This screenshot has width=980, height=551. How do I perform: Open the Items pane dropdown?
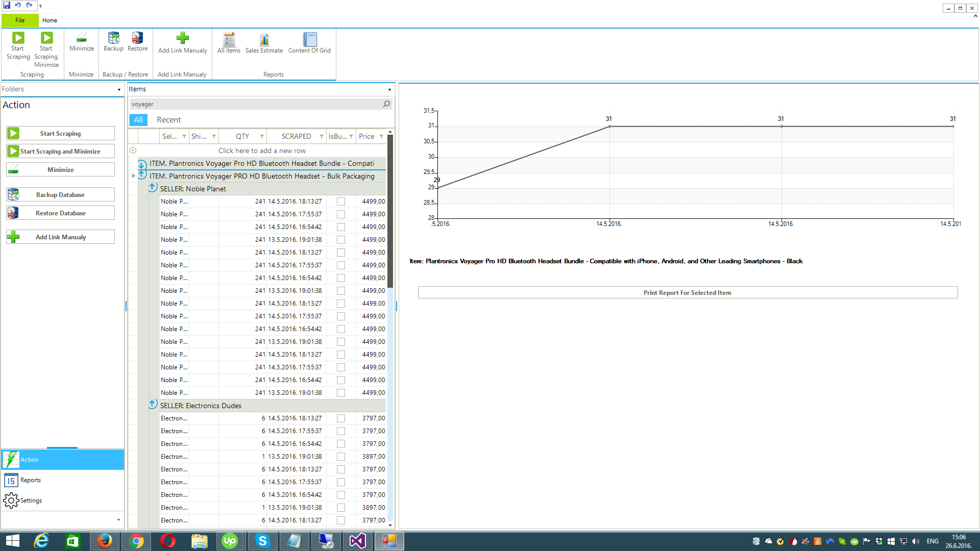coord(389,90)
